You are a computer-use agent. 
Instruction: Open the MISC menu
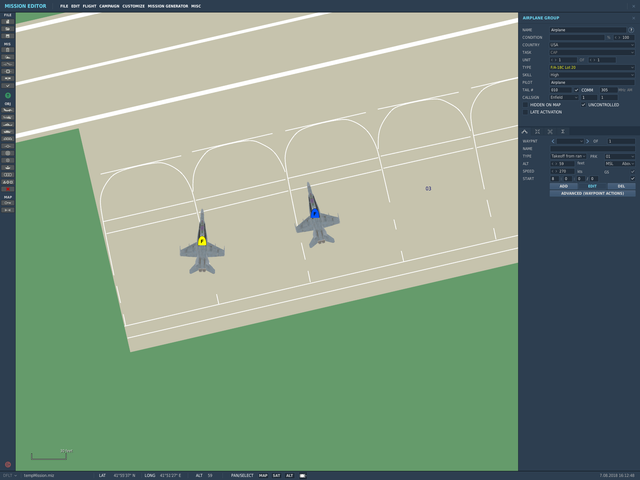pyautogui.click(x=196, y=6)
